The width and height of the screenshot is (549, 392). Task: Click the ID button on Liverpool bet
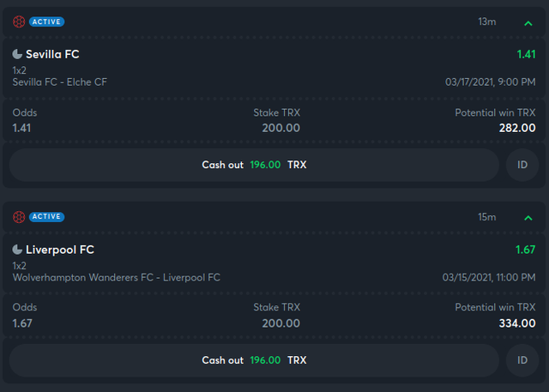point(522,360)
